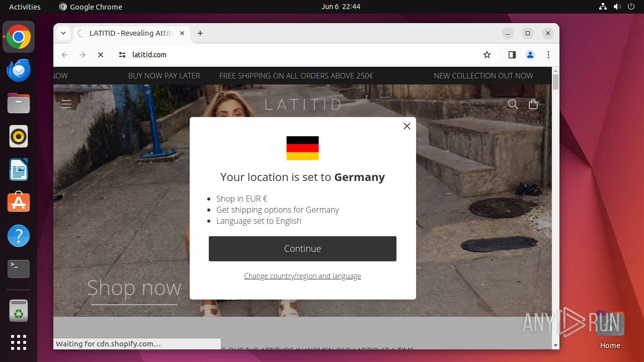644x362 pixels.
Task: Open the site search magnifier icon
Action: coord(513,104)
